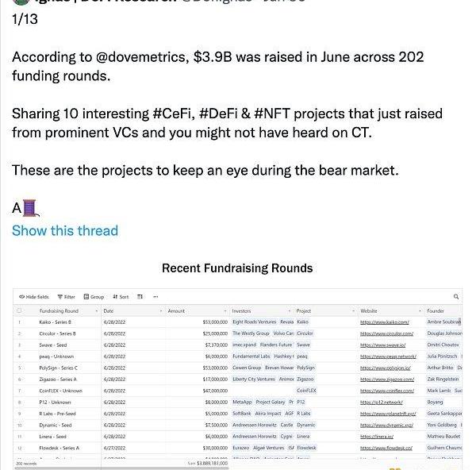The image size is (476, 470).
Task: Open the kaiko.com website link
Action: [385, 322]
